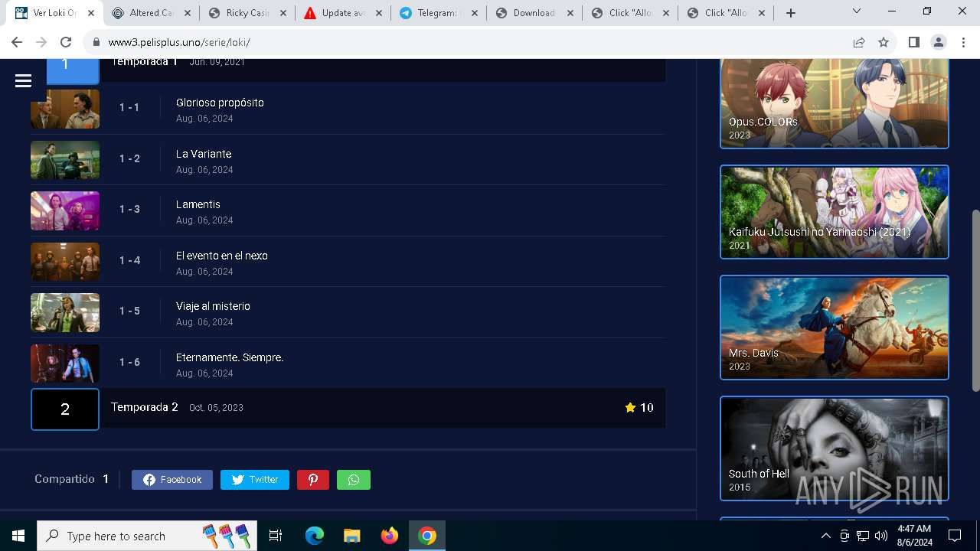Open taskbar clock showing 4:47 AM
The width and height of the screenshot is (980, 551).
coord(914,536)
